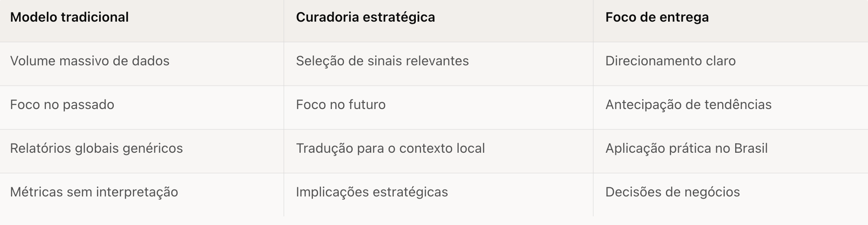Select the 'Implicações estratégicas' cell
Viewport: 868px width, 225px height.
[372, 192]
